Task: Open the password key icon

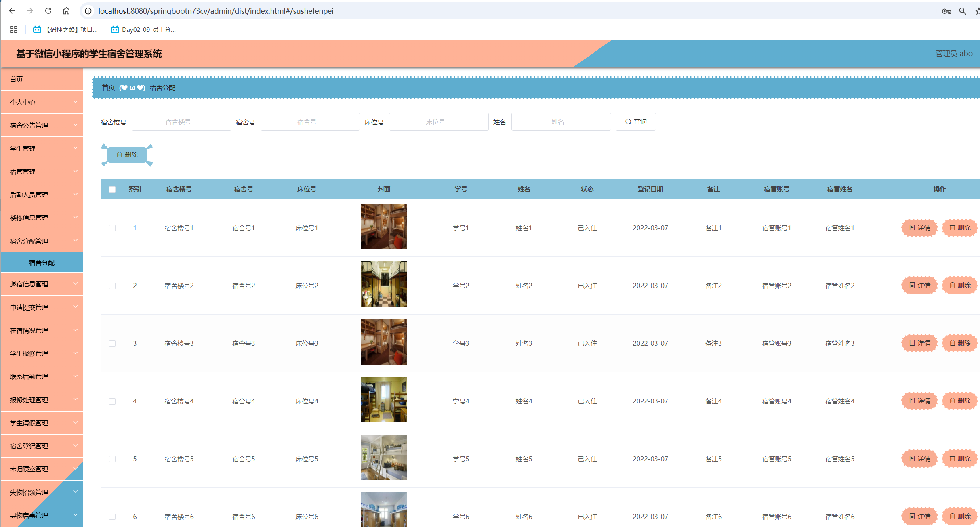Action: pyautogui.click(x=946, y=11)
